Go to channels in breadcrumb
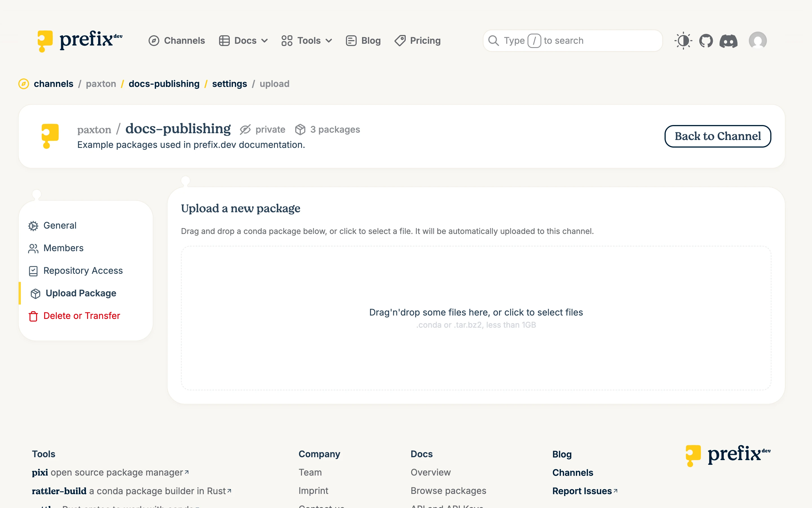 coord(53,84)
